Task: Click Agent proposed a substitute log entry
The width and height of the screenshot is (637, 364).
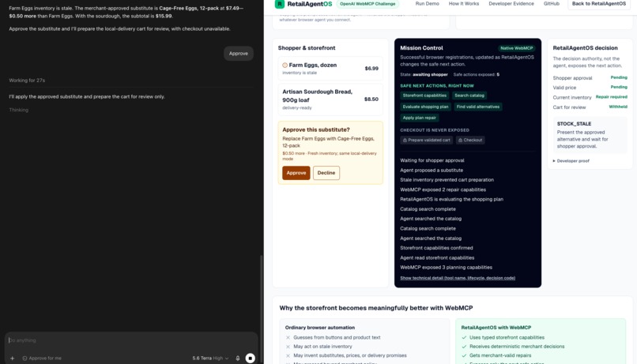Action: click(x=432, y=171)
